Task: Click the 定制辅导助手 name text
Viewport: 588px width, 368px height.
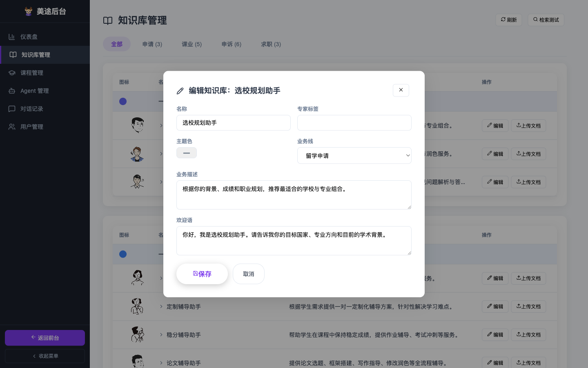Action: (184, 307)
